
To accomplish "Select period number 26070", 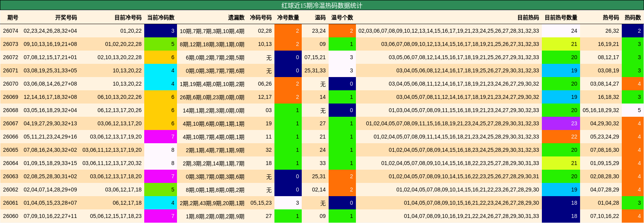I will tap(11, 84).
